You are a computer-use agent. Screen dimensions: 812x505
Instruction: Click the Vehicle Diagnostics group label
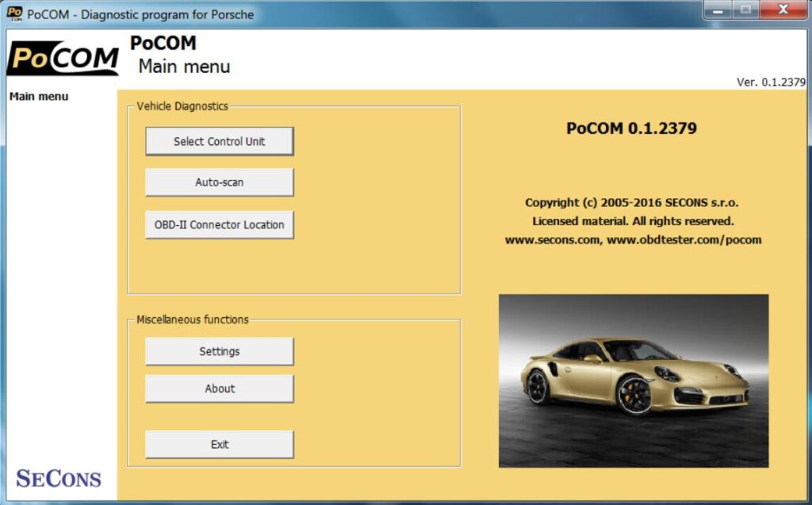[181, 105]
